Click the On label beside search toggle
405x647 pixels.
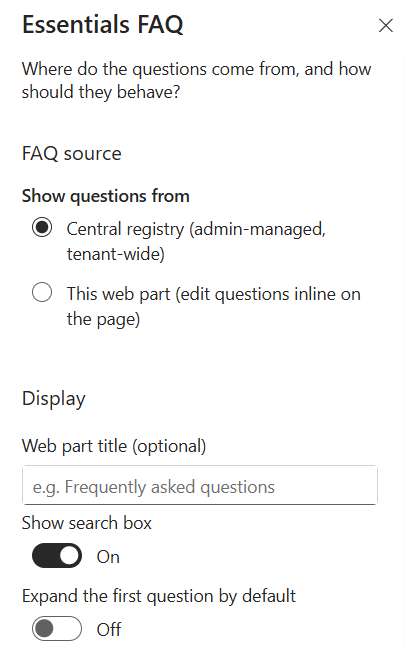(108, 557)
